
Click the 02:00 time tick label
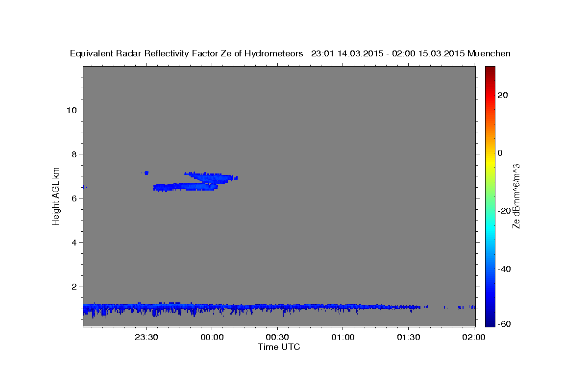point(474,337)
